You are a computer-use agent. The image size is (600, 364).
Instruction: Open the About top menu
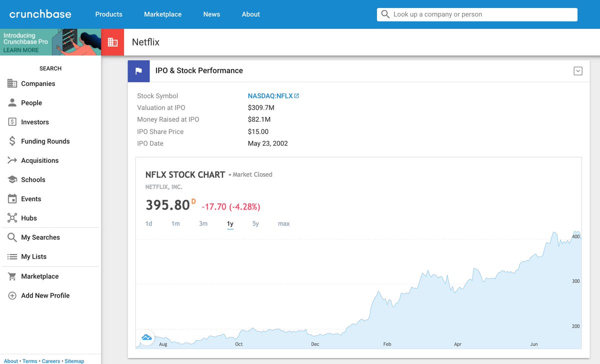click(x=251, y=14)
